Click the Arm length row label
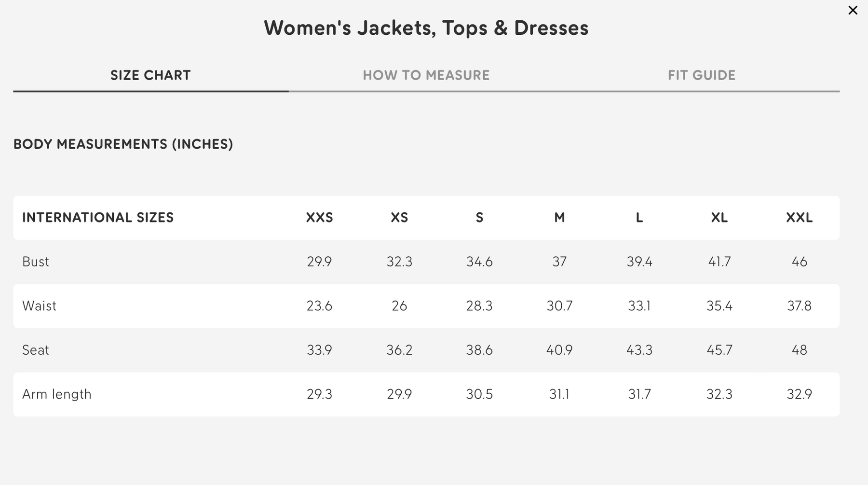The width and height of the screenshot is (868, 485). click(56, 394)
